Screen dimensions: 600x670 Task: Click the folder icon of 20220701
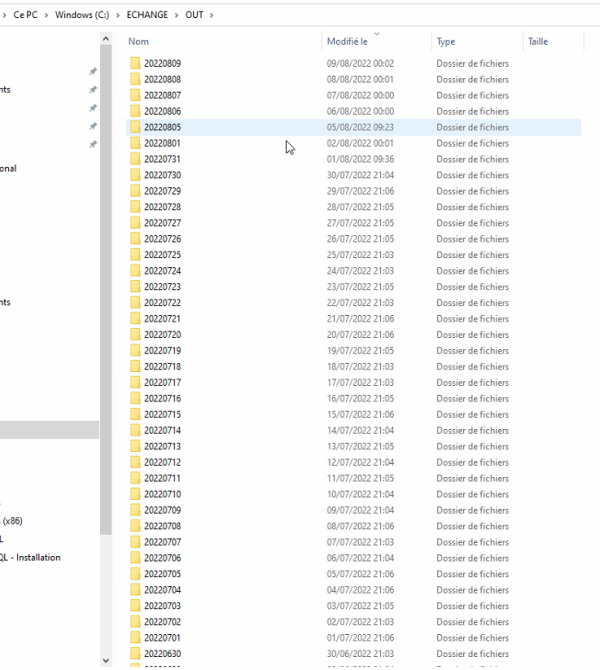pos(135,638)
